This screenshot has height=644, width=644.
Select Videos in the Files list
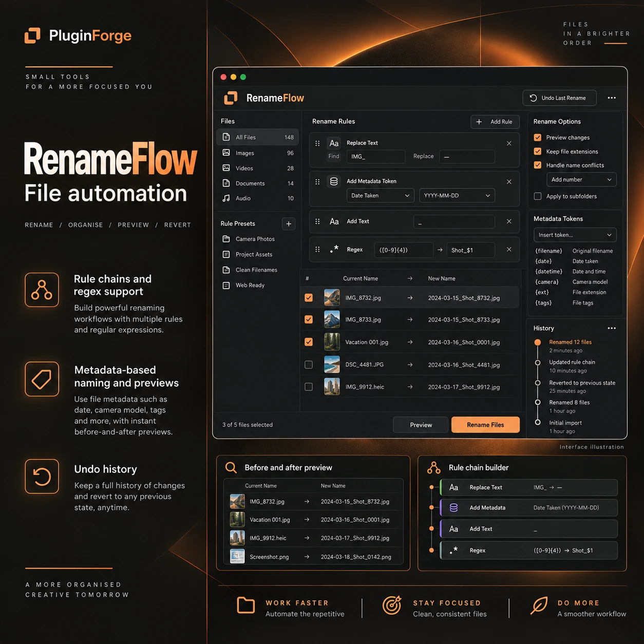pyautogui.click(x=258, y=168)
